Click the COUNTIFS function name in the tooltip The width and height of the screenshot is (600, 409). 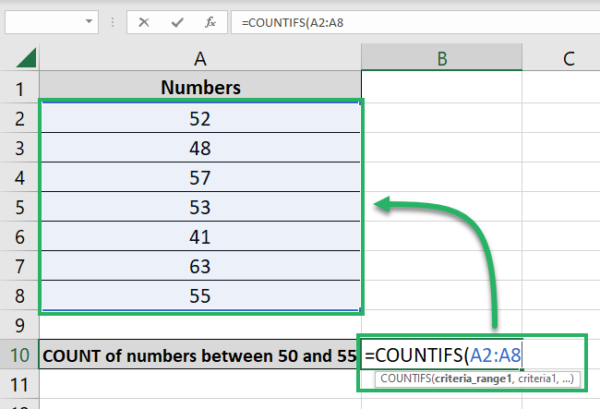pyautogui.click(x=406, y=379)
